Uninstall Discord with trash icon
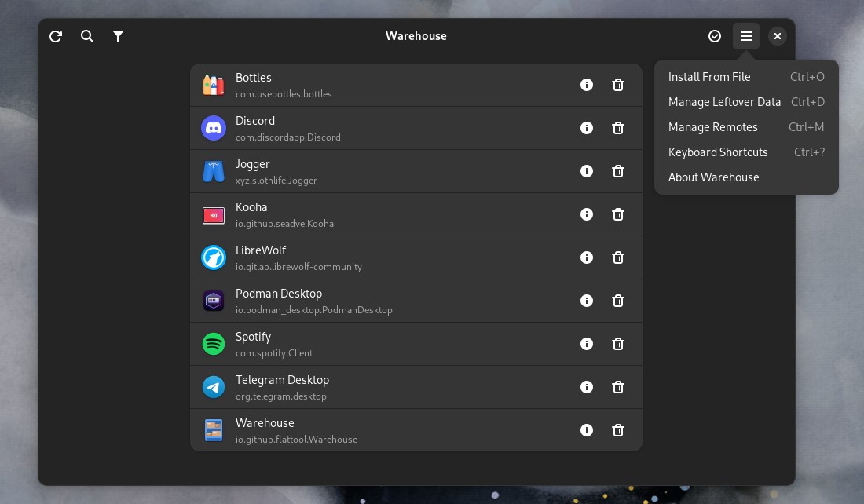The image size is (864, 504). click(x=618, y=128)
